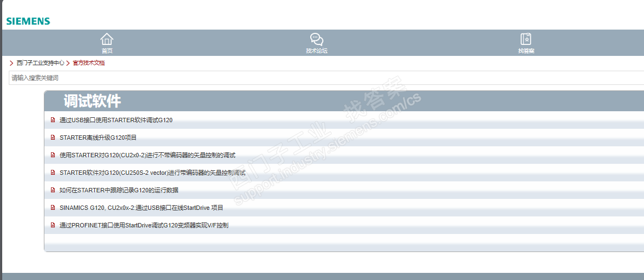Open 西门子工业支持中心 breadcrumb link

click(x=40, y=63)
